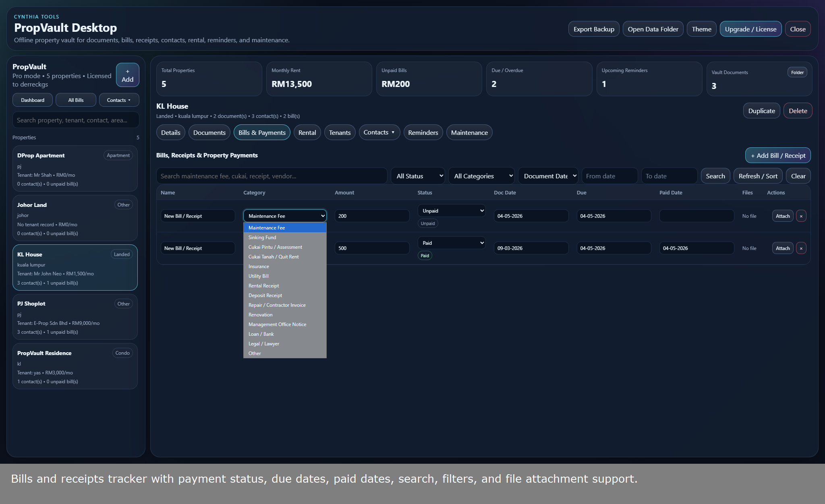This screenshot has height=504, width=825.
Task: Duplicate the KL House property
Action: click(761, 111)
